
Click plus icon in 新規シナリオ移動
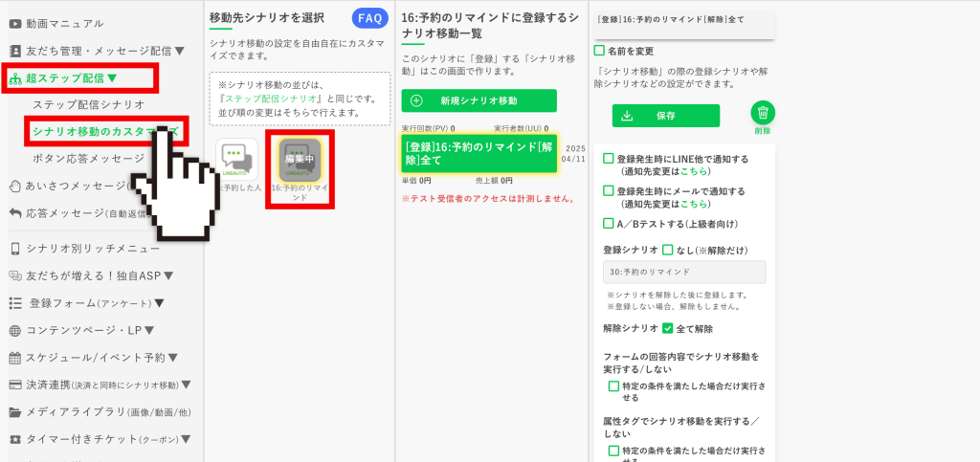[x=416, y=100]
